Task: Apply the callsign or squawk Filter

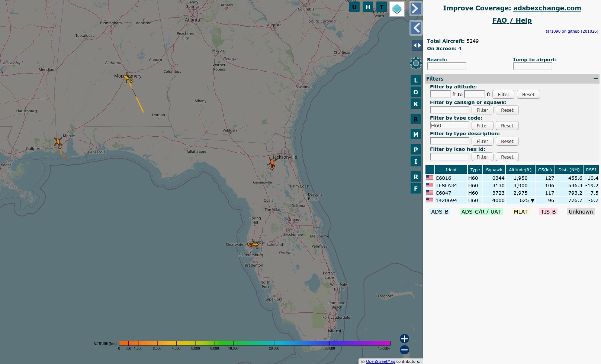Action: pyautogui.click(x=482, y=110)
